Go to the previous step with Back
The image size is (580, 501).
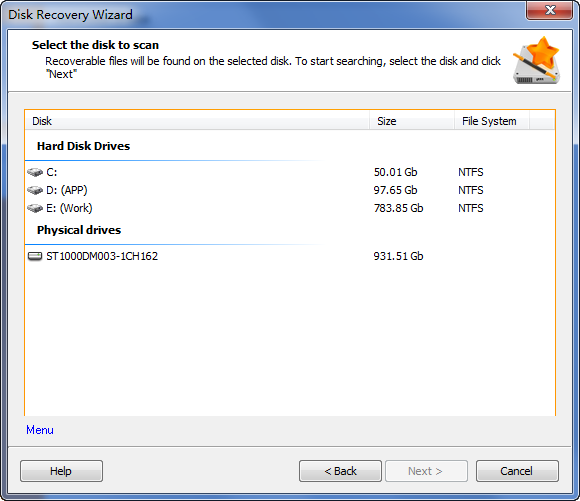[340, 471]
